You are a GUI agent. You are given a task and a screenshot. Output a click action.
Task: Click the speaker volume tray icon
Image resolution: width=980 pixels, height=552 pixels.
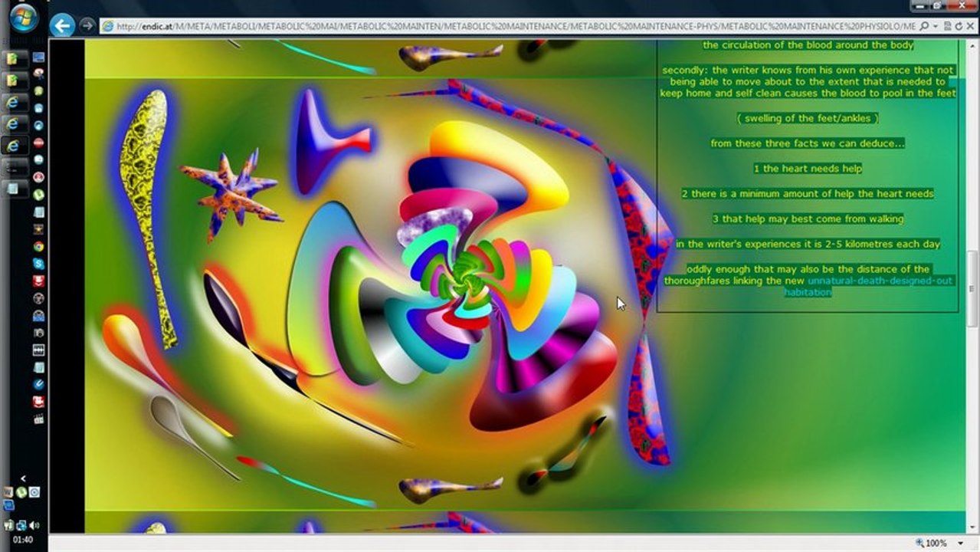point(34,525)
